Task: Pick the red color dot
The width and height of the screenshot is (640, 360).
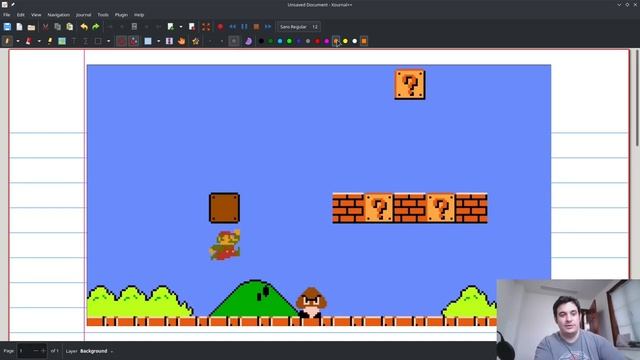Action: 318,41
